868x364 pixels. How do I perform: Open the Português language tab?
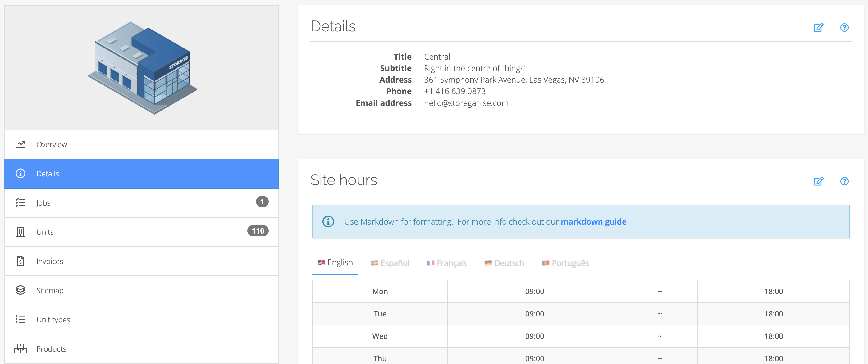click(x=565, y=263)
